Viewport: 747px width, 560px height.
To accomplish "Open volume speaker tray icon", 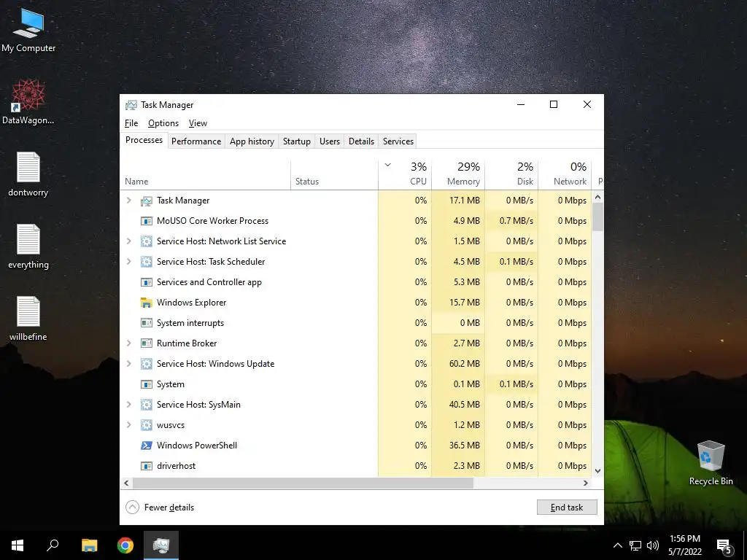I will pos(653,545).
